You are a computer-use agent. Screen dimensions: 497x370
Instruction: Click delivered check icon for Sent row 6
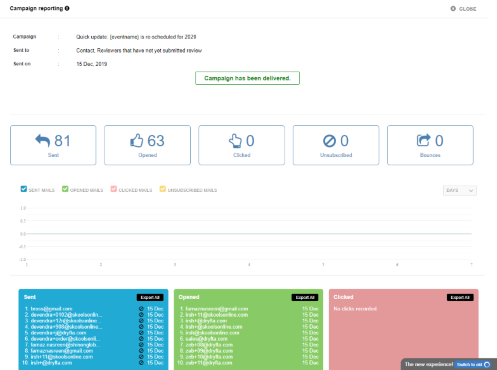[141, 339]
